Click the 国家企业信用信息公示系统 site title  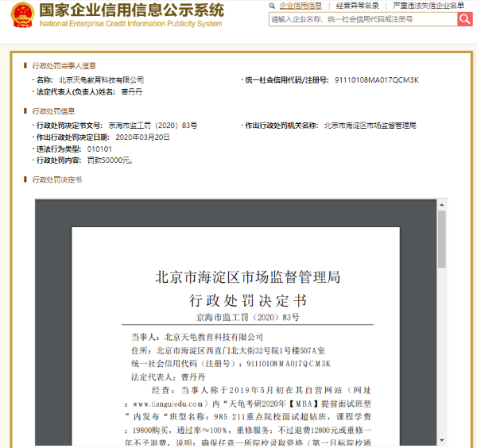(x=132, y=10)
